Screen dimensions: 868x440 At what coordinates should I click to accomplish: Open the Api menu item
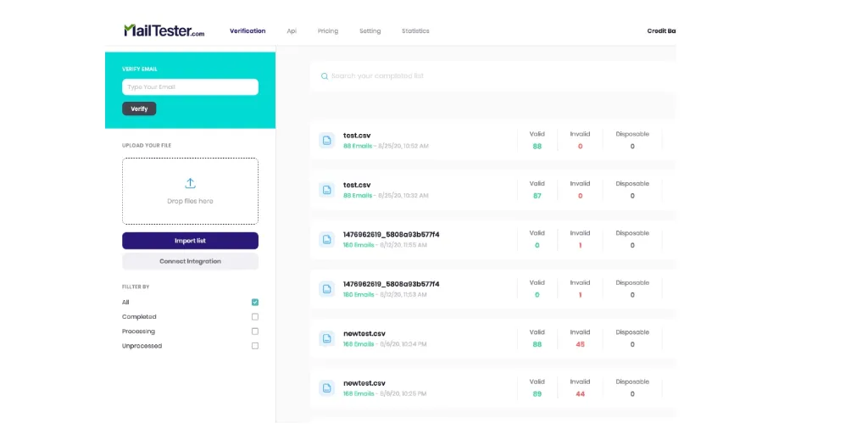tap(292, 31)
